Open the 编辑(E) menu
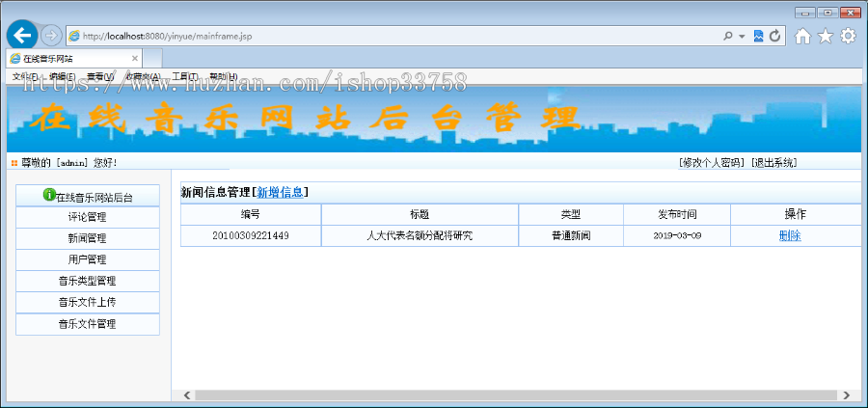This screenshot has width=868, height=408. (x=62, y=76)
